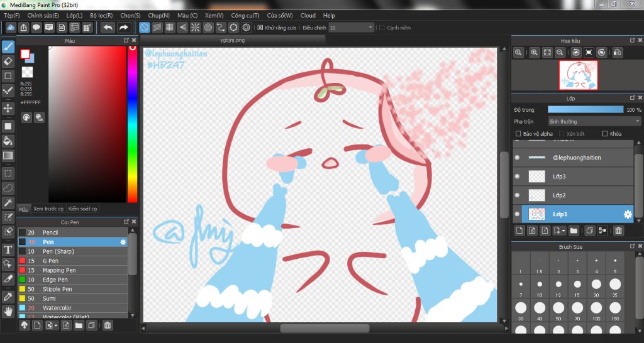
Task: Click the Navigator preview thumbnail
Action: 579,75
